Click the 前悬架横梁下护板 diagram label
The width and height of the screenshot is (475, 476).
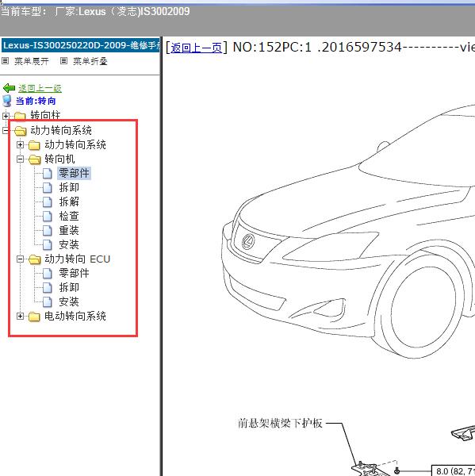click(280, 423)
